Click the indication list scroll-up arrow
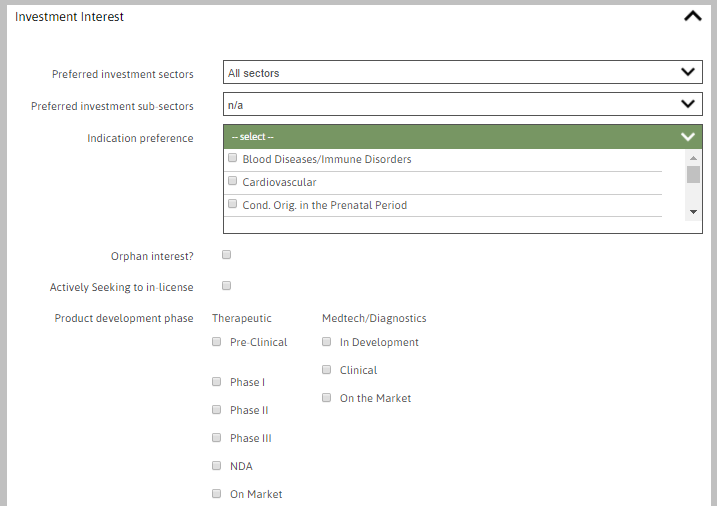The width and height of the screenshot is (717, 506). (693, 158)
